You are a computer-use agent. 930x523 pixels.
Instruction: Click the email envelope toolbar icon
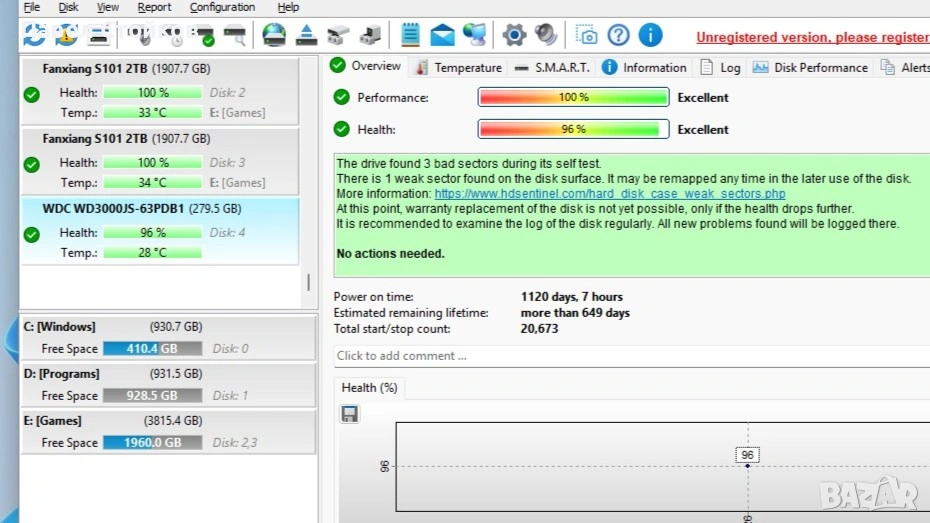(x=442, y=36)
